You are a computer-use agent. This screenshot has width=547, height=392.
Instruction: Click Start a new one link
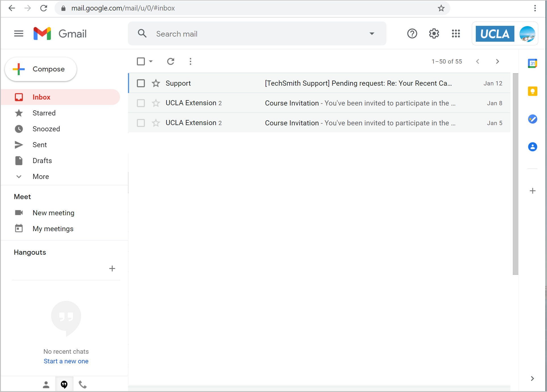point(66,361)
